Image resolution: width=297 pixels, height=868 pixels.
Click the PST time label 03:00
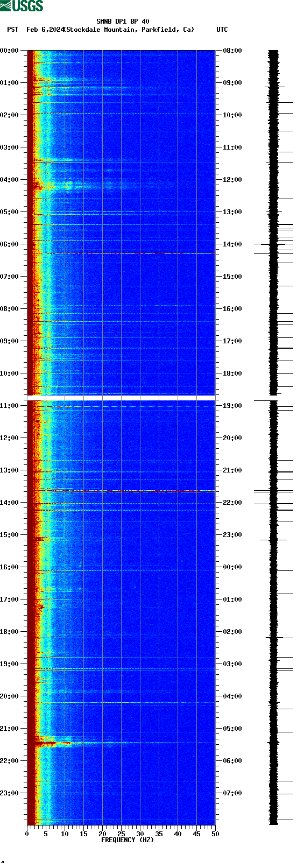click(10, 147)
